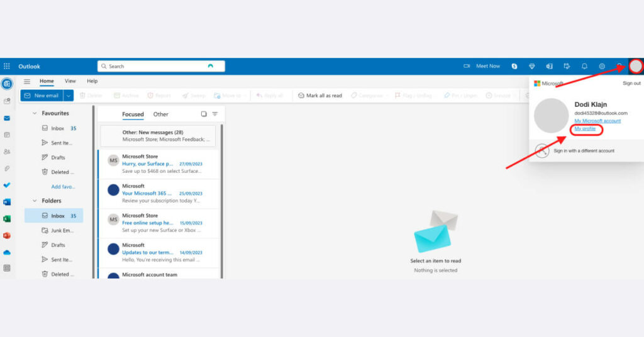The height and width of the screenshot is (337, 644).
Task: Select the Focused inbox tab
Action: [133, 114]
